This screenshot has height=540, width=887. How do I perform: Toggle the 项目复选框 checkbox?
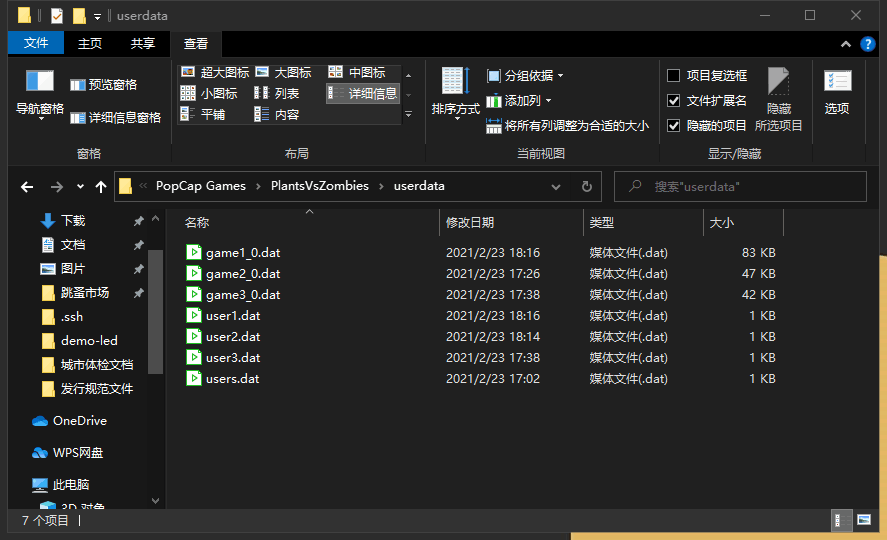point(673,75)
